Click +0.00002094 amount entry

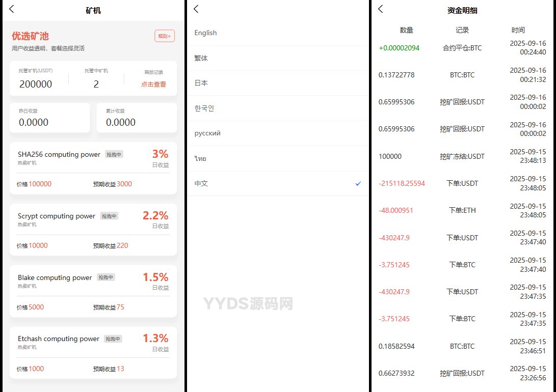399,48
